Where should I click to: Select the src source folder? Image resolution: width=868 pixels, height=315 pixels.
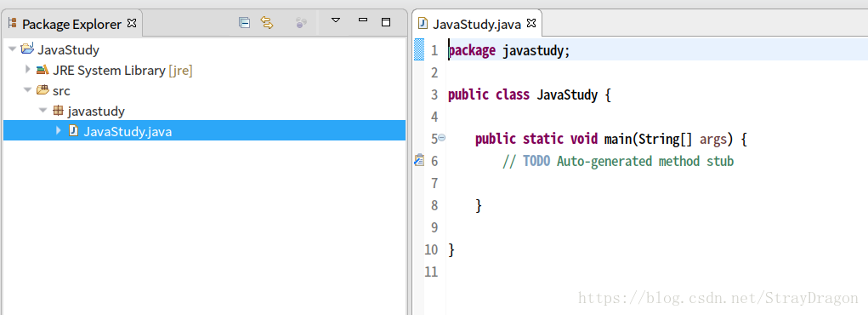[61, 90]
